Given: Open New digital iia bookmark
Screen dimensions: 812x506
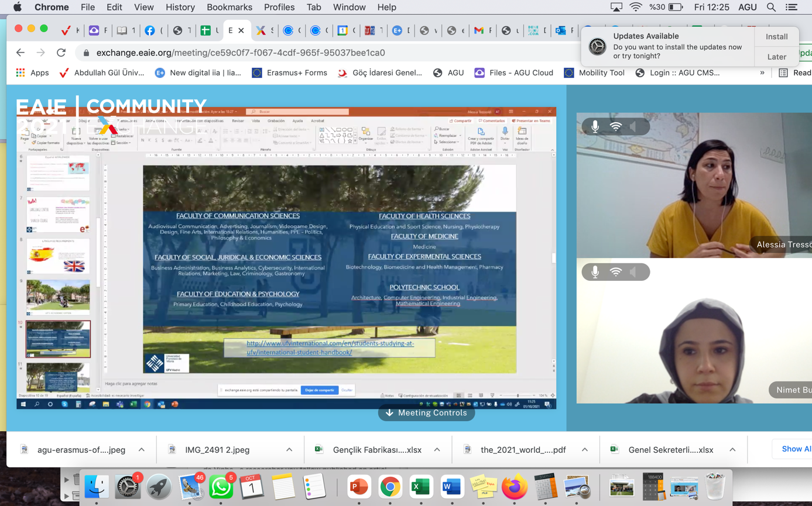Looking at the screenshot, I should pos(198,73).
